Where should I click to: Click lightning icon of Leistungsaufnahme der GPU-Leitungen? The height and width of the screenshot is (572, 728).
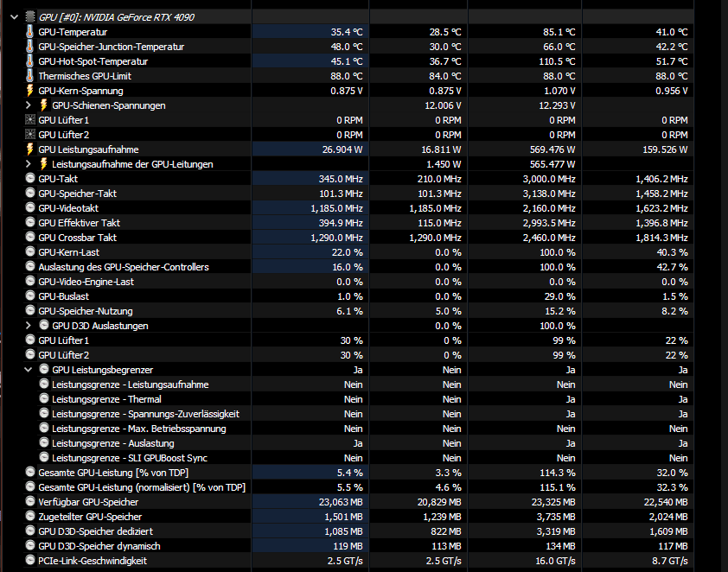[43, 164]
